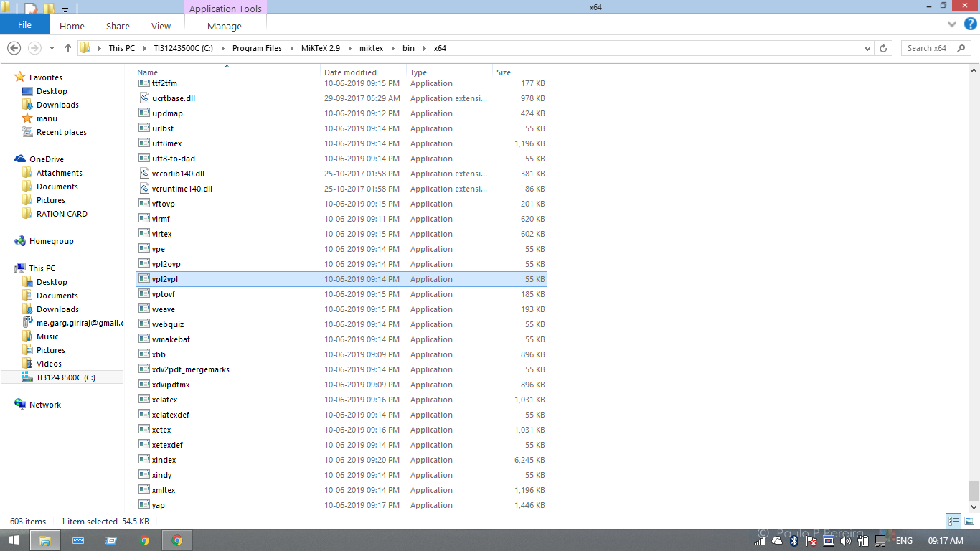The width and height of the screenshot is (980, 551).
Task: Select This PC in the navigation pane
Action: coord(42,268)
